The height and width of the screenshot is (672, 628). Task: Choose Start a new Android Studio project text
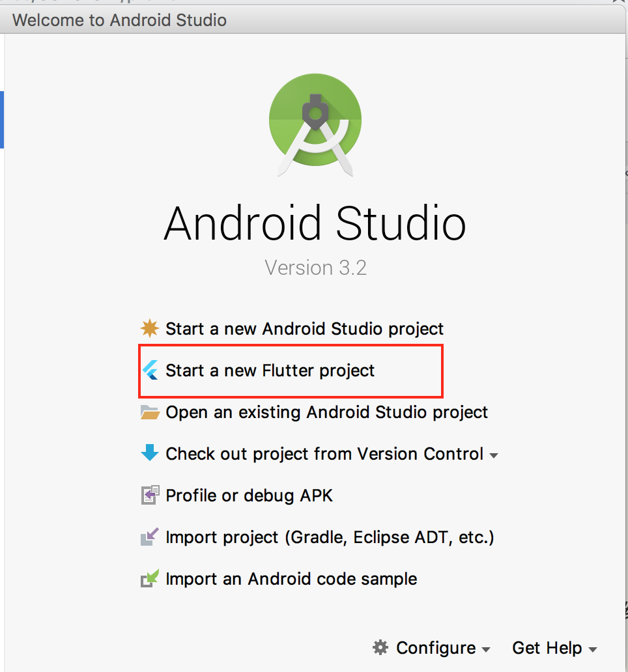304,329
